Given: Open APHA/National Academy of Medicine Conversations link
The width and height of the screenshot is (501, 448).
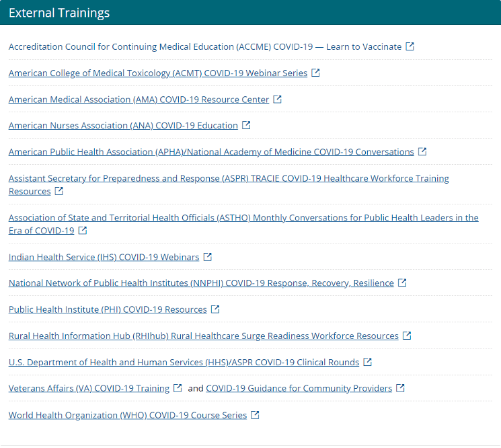Looking at the screenshot, I should [x=211, y=152].
